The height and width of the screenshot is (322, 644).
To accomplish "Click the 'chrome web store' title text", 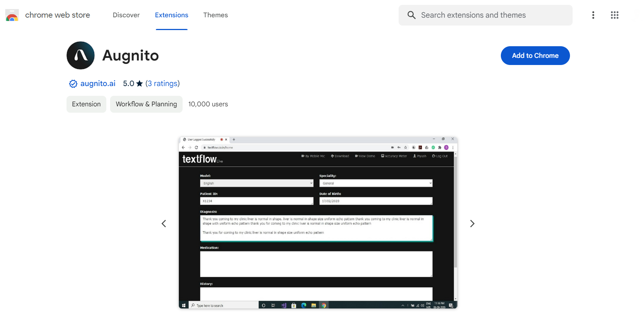I will [57, 15].
